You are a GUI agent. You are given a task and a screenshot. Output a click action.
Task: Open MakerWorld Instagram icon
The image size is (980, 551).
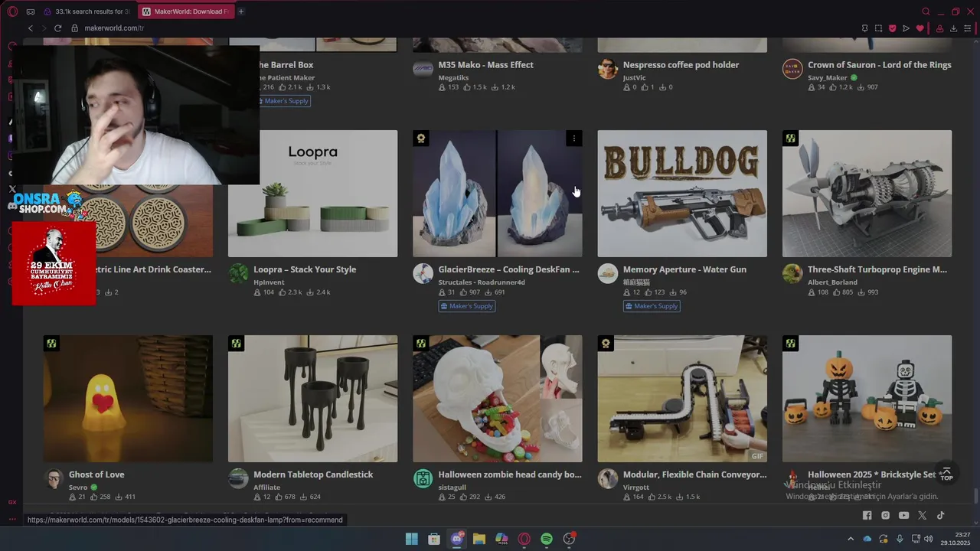[885, 515]
